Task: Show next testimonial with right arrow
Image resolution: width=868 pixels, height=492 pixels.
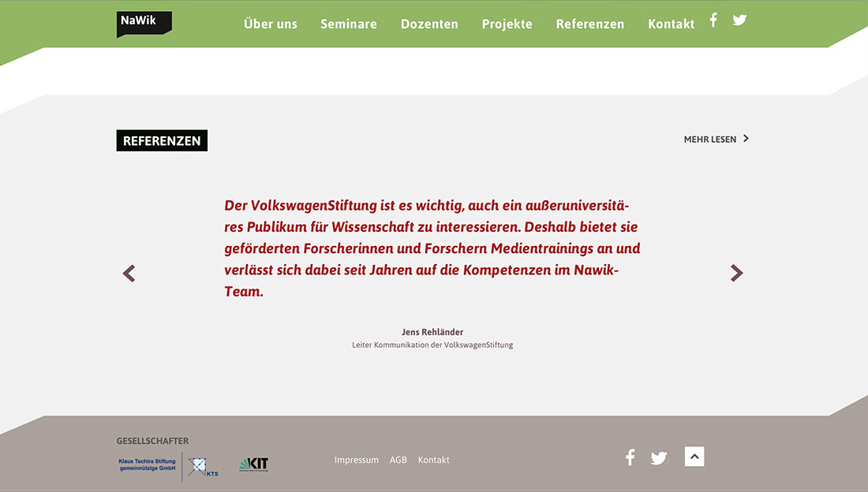Action: [x=736, y=273]
